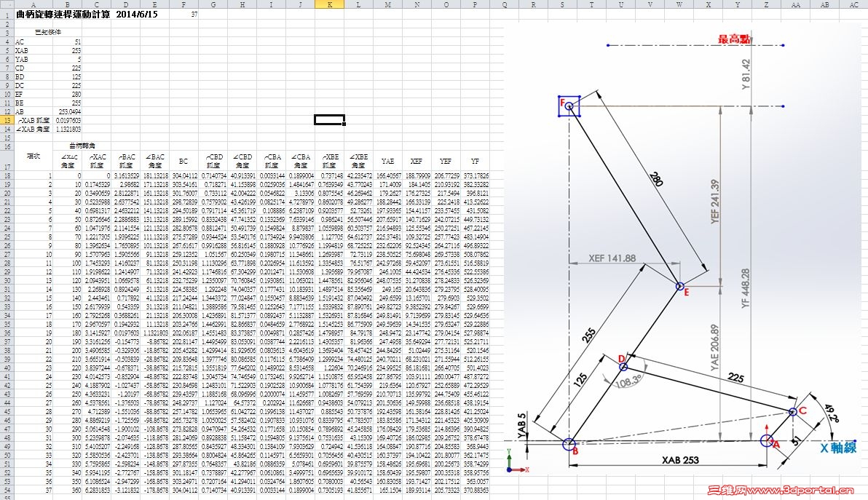Viewport: 868px width, 500px height.
Task: Select the YAE column heading cell
Action: [387, 161]
